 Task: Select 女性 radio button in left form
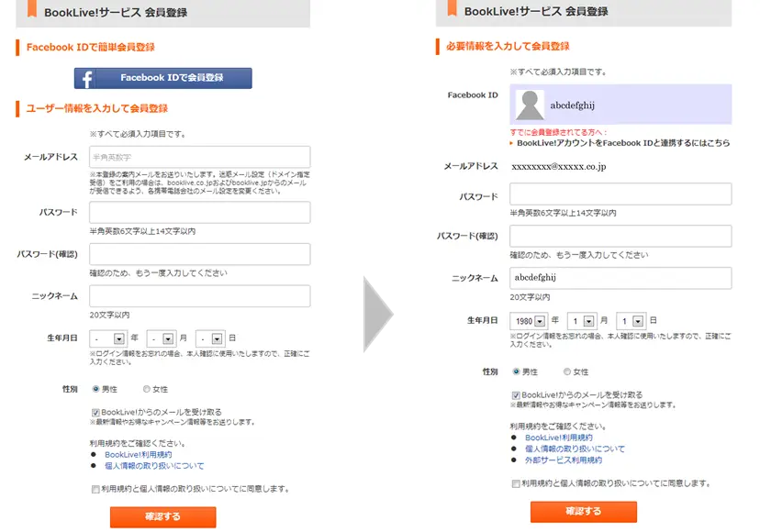tap(146, 389)
